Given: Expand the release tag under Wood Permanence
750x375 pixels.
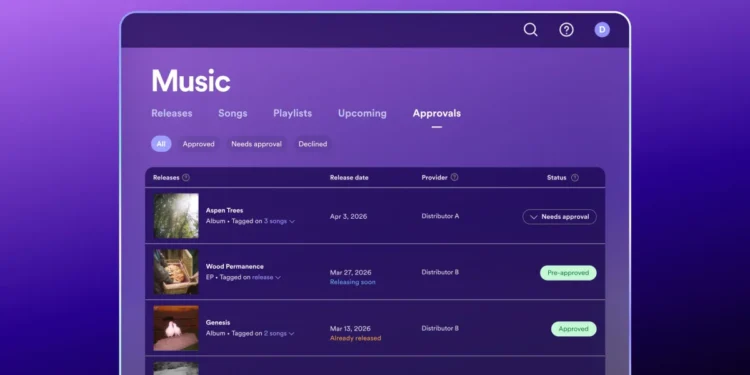Looking at the screenshot, I should (266, 277).
